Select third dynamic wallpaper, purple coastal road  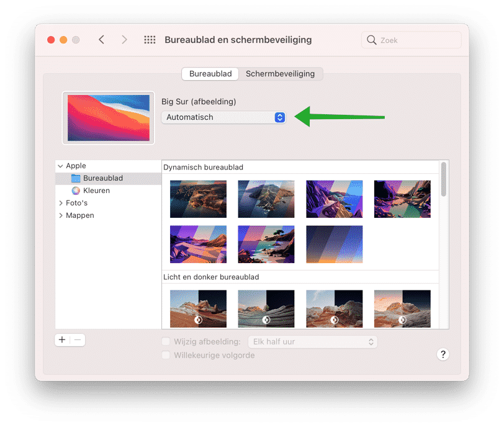click(335, 199)
